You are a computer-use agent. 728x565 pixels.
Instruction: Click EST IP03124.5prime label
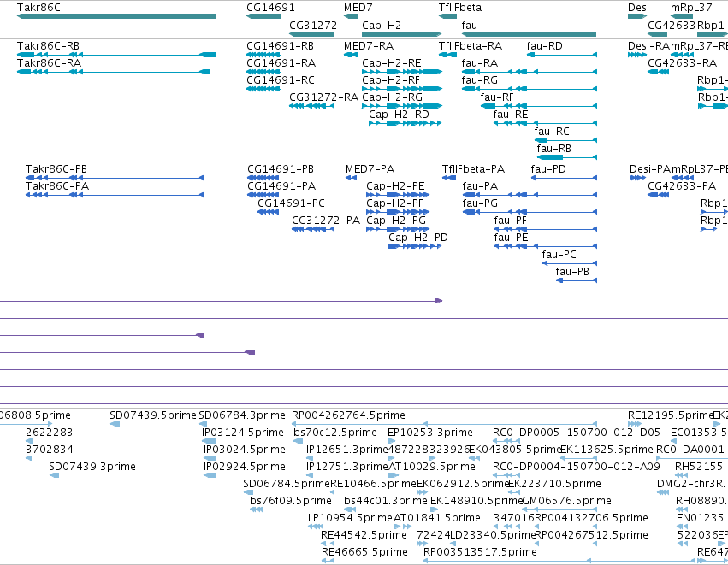point(243,433)
